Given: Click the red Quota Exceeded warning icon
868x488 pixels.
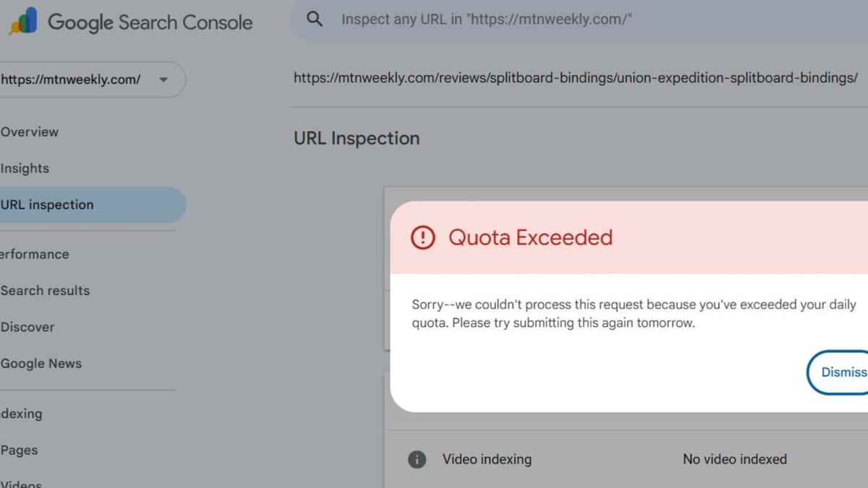Looking at the screenshot, I should (x=423, y=237).
